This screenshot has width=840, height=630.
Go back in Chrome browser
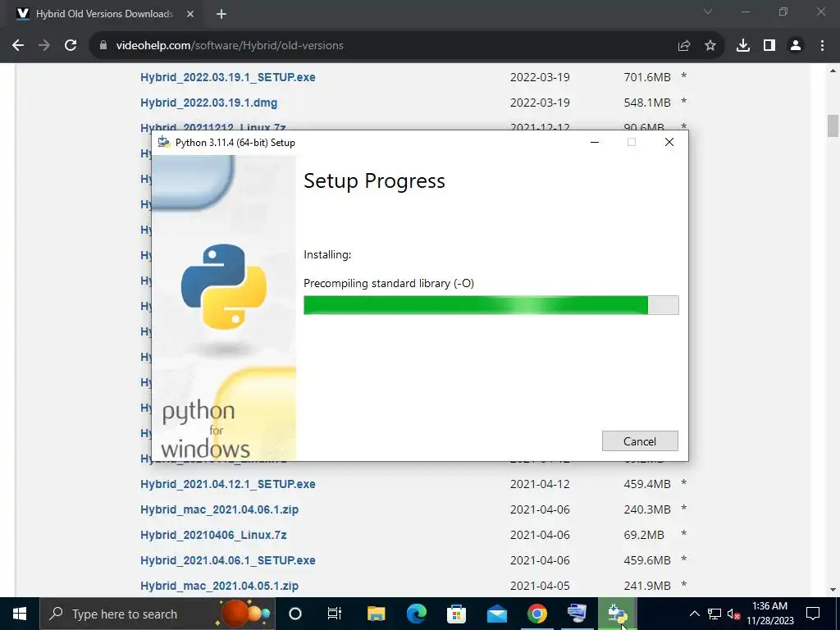pos(18,46)
